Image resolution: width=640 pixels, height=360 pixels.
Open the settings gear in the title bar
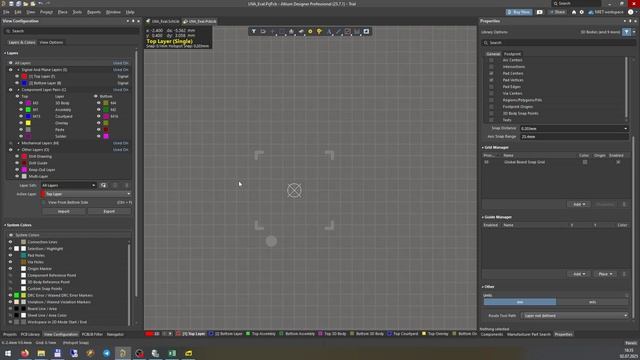pyautogui.click(x=582, y=12)
